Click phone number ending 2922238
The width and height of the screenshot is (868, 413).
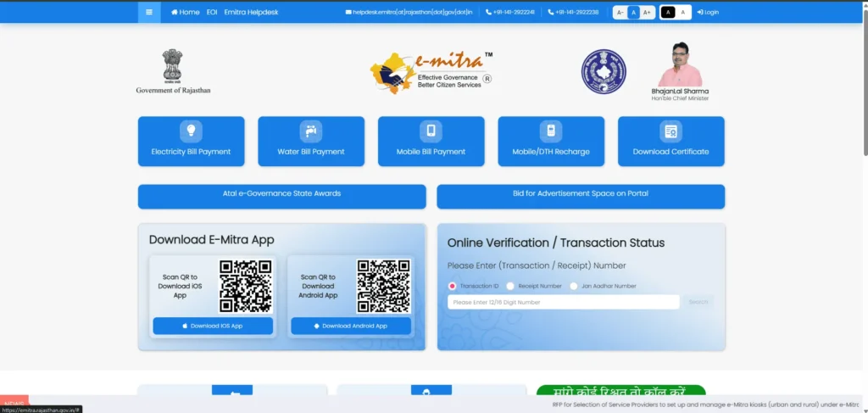573,12
